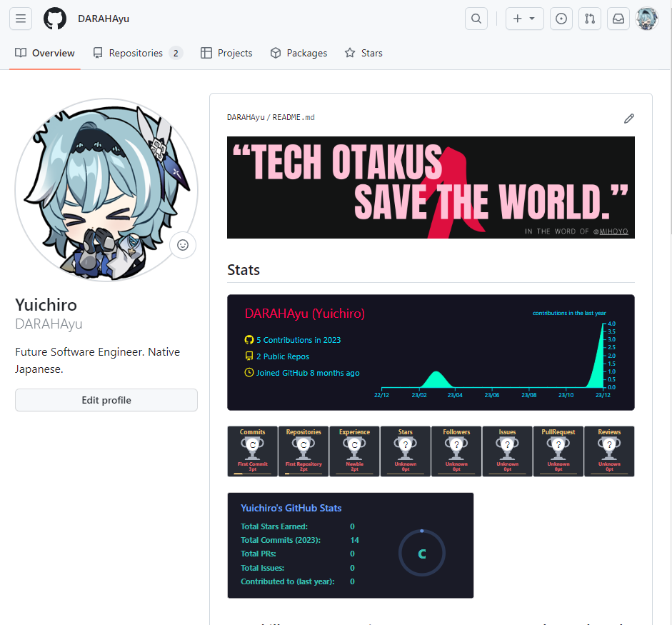The image size is (672, 625).
Task: View Pull requests via its header icon
Action: pyautogui.click(x=590, y=19)
